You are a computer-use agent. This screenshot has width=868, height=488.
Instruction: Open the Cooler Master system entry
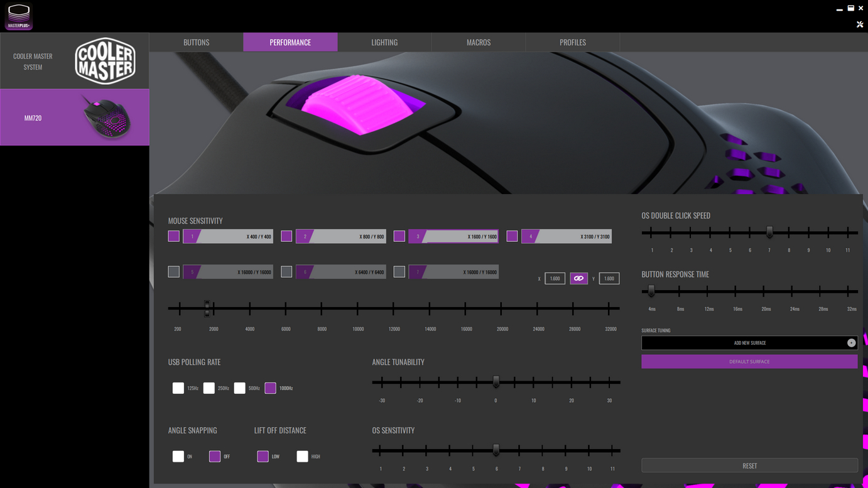[75, 61]
